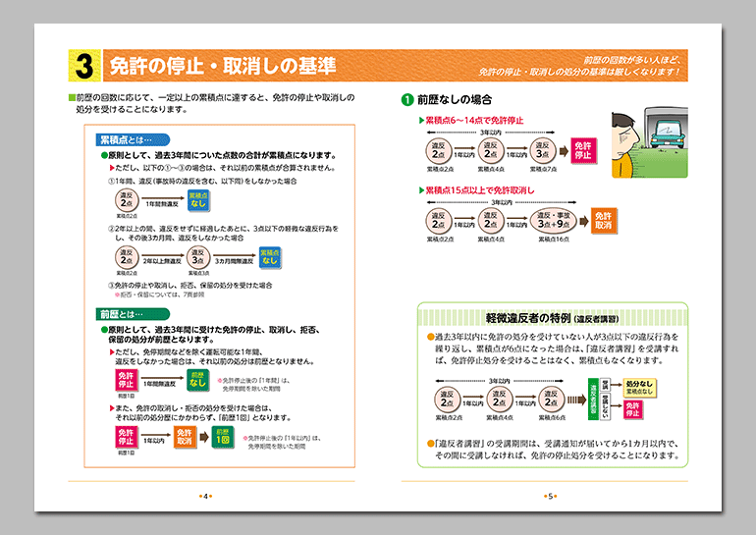
Task: Click the 違反3点 circle before 3カ月間無違反 arrow
Action: pyautogui.click(x=198, y=257)
